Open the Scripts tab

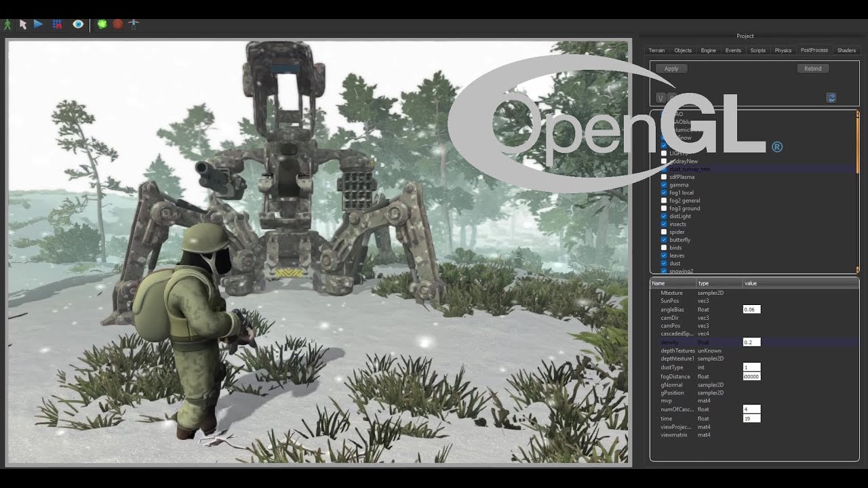758,50
